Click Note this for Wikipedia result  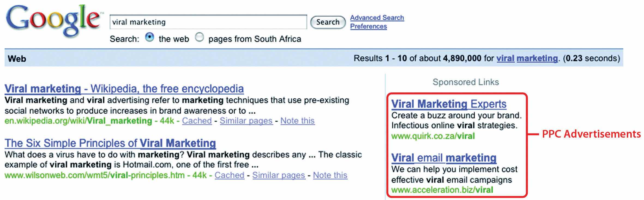pos(297,121)
